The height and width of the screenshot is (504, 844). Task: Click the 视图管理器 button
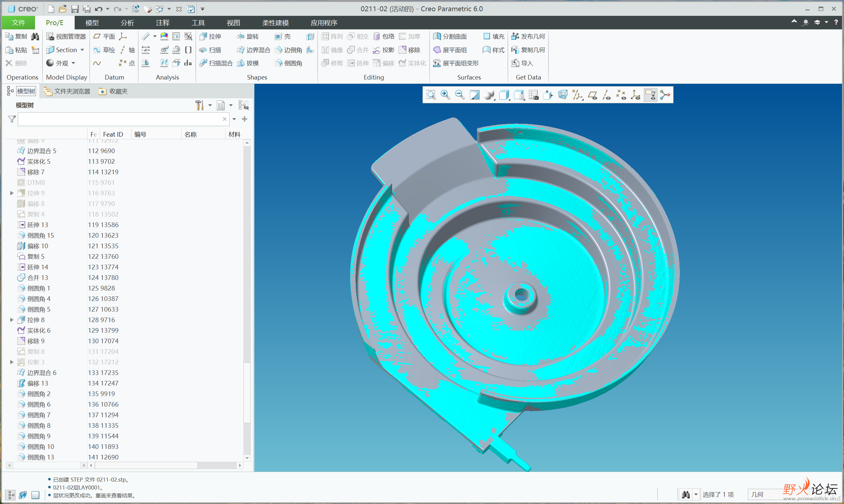coord(66,36)
